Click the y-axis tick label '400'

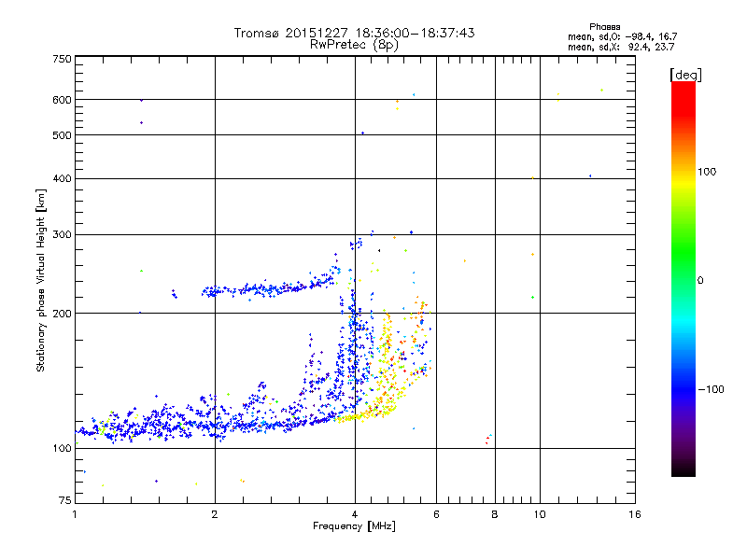[62, 178]
